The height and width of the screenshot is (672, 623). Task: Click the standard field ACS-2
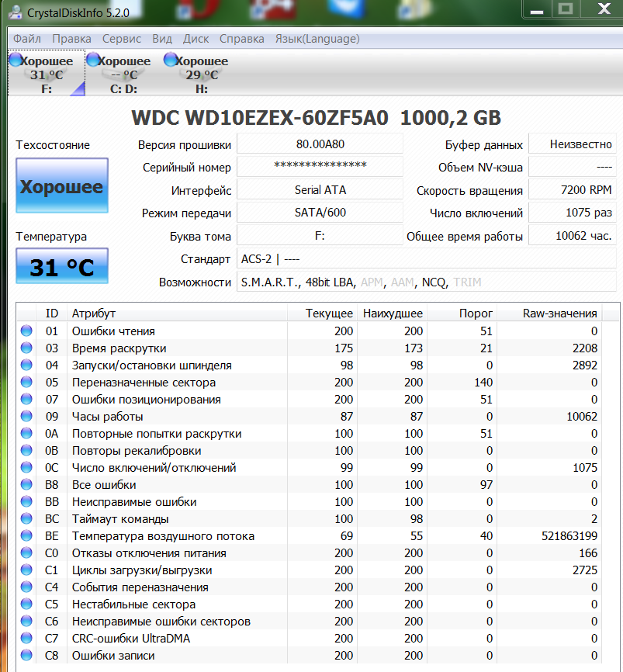427,259
